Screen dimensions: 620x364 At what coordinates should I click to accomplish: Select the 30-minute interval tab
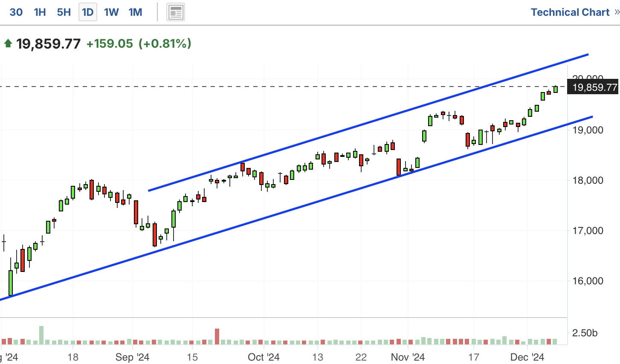[16, 12]
